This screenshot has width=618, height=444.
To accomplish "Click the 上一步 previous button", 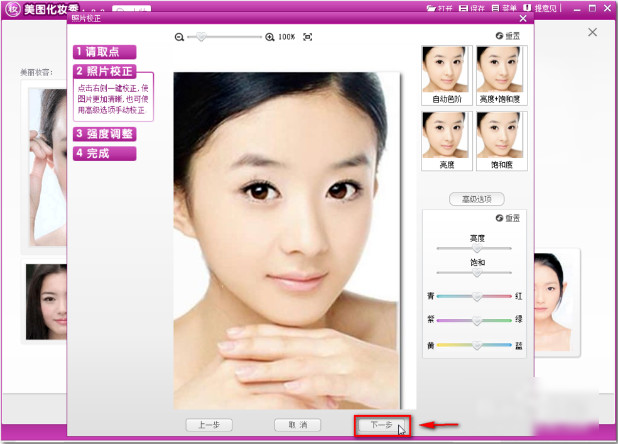I will pos(209,425).
